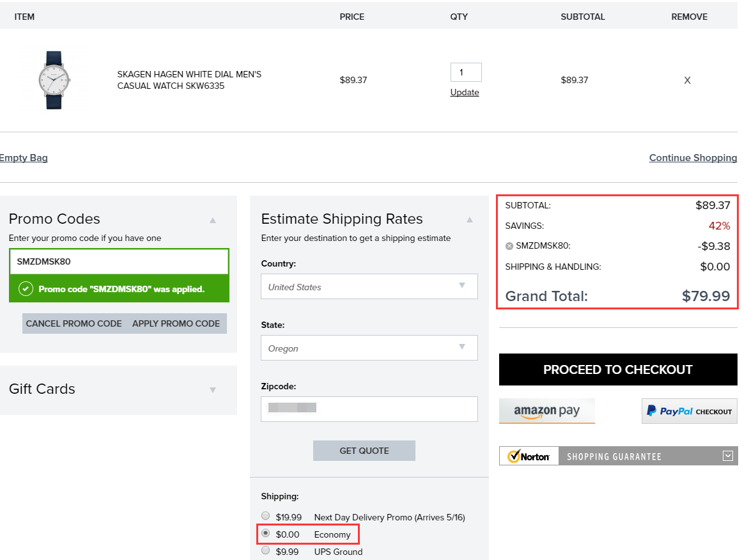Image resolution: width=742 pixels, height=560 pixels.
Task: Focus the quantity input field
Action: (466, 72)
